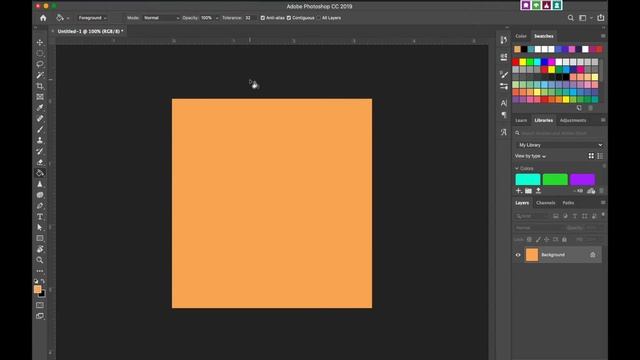Select the Zoom tool
Image resolution: width=640 pixels, height=360 pixels.
coord(40,260)
